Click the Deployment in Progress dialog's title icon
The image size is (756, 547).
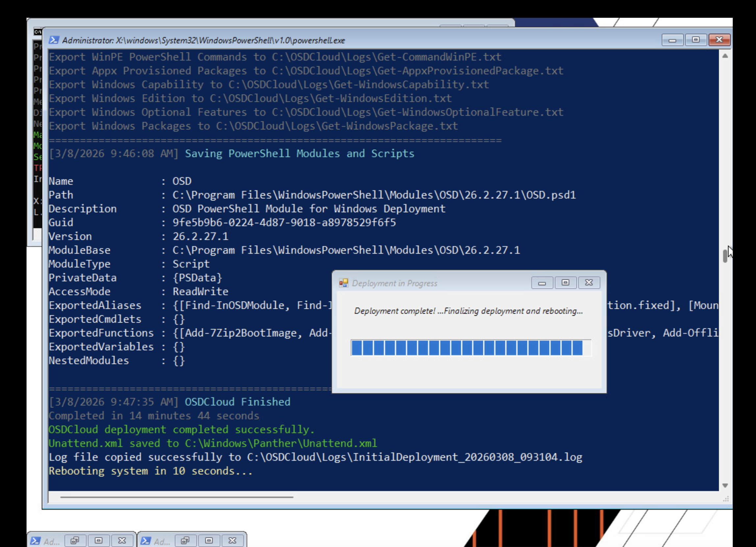point(343,283)
